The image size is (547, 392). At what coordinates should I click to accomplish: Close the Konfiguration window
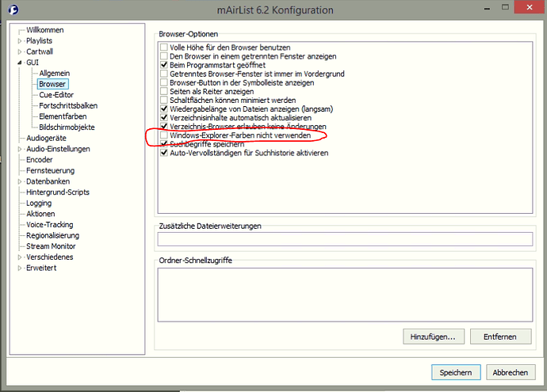pyautogui.click(x=530, y=7)
